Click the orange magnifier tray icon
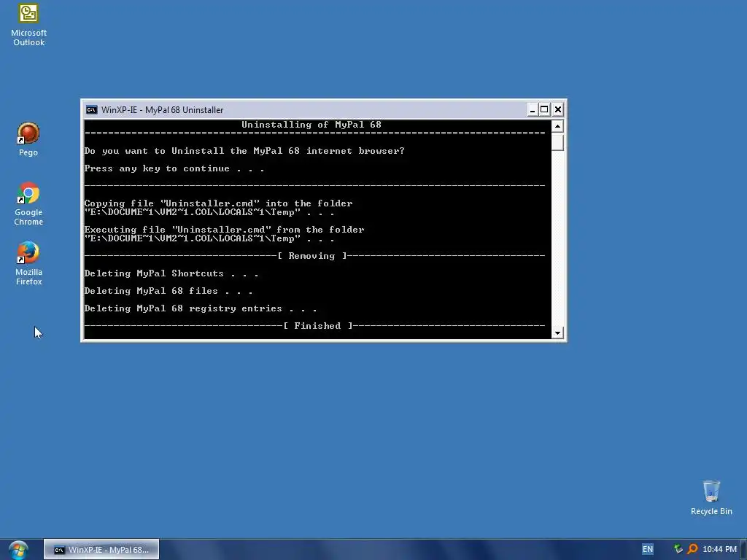The image size is (747, 560). (693, 549)
